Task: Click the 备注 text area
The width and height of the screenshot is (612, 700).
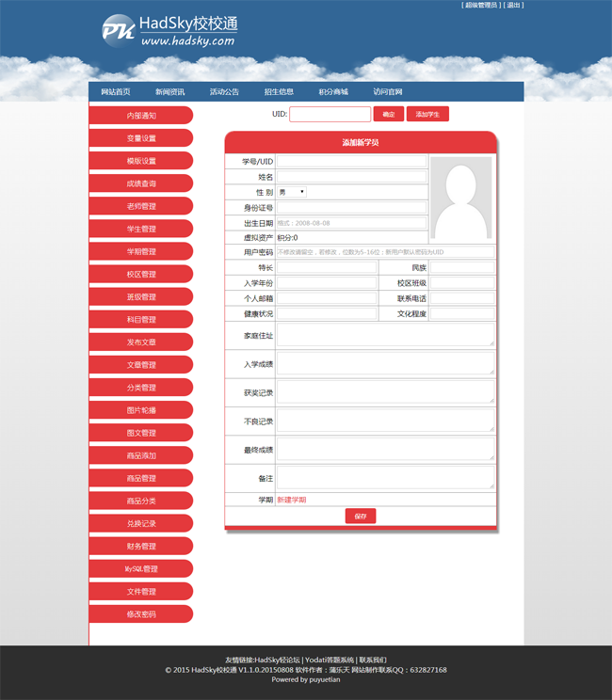Action: coord(386,478)
